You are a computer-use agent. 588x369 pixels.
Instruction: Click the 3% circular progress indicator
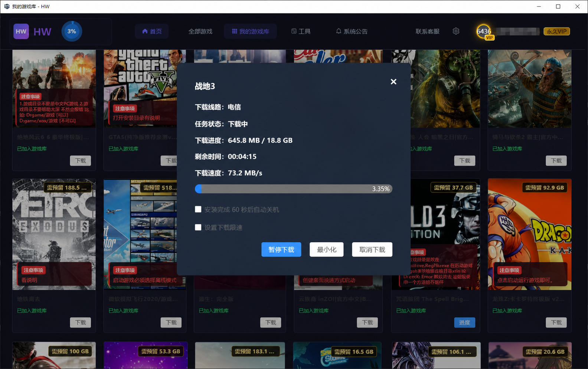coord(72,31)
